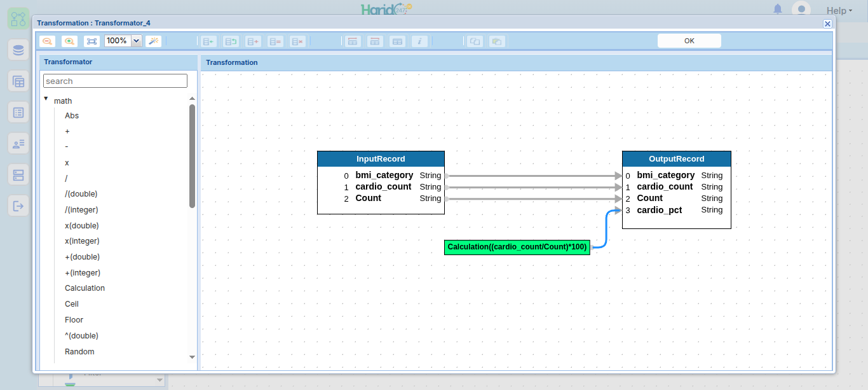The height and width of the screenshot is (390, 868).
Task: Select the Abs function
Action: [72, 116]
